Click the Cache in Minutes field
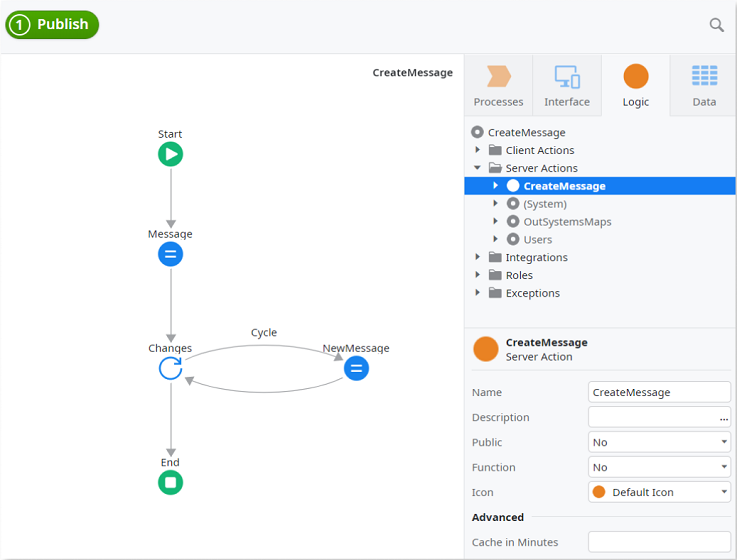The height and width of the screenshot is (560, 737). point(659,542)
